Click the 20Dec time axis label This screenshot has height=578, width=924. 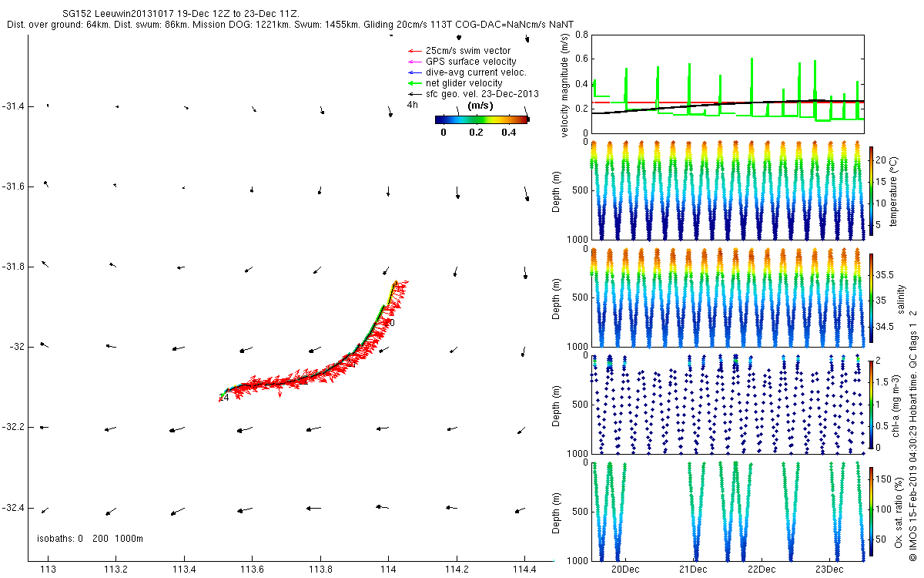pos(624,570)
